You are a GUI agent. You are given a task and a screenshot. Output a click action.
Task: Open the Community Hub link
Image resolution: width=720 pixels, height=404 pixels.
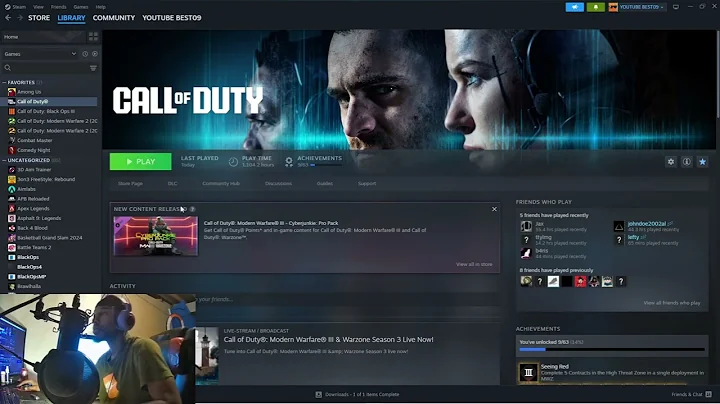pyautogui.click(x=221, y=184)
